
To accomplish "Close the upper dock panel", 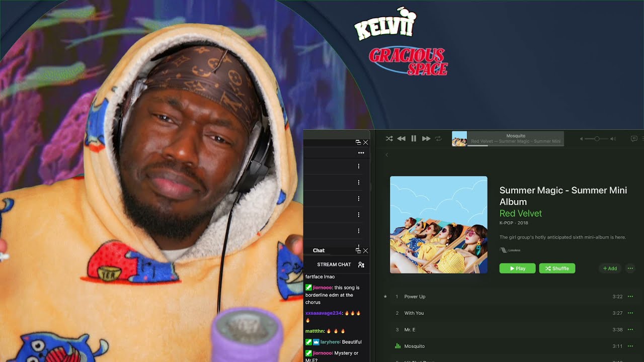I will click(x=366, y=142).
